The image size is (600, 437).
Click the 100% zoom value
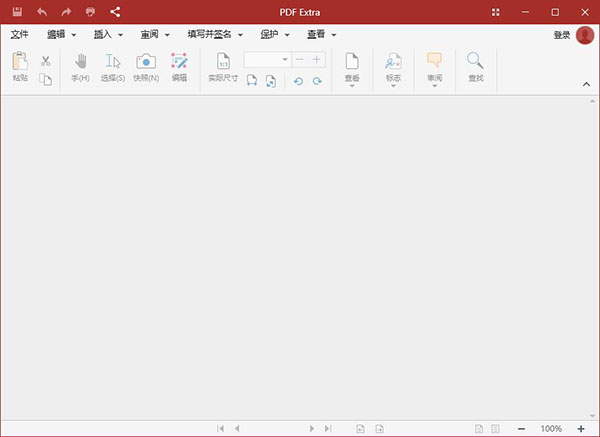(551, 429)
